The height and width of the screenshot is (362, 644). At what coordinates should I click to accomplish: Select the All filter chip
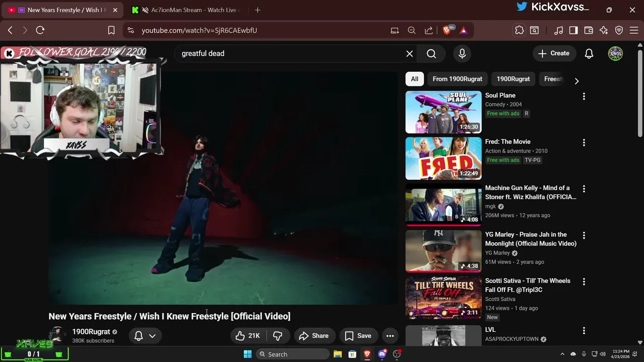[x=415, y=79]
